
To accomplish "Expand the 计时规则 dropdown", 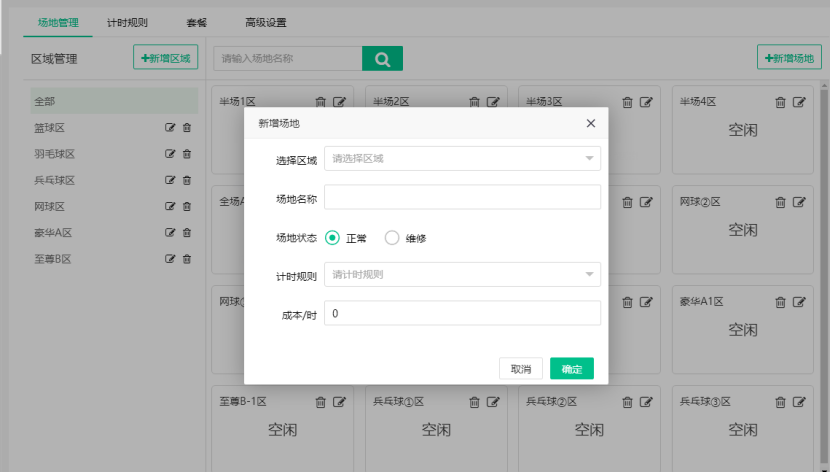I will tap(462, 274).
